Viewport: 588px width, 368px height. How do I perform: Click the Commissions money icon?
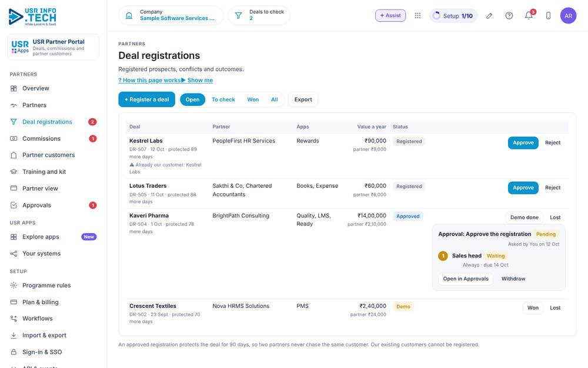[14, 138]
